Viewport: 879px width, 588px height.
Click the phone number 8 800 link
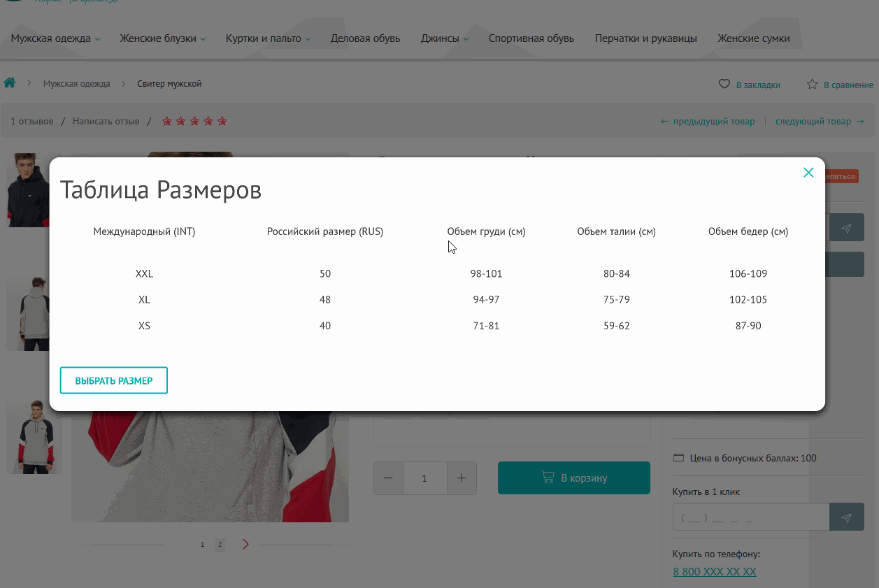pos(714,572)
